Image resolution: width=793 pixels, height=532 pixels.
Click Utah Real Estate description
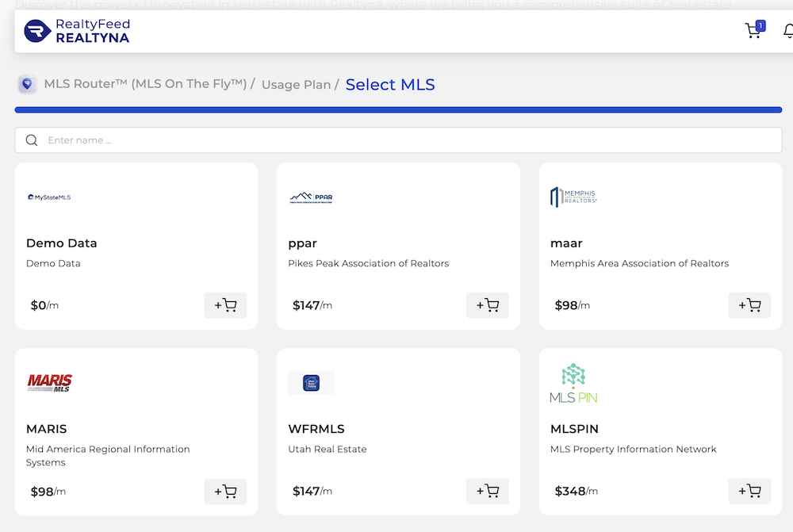pos(328,449)
